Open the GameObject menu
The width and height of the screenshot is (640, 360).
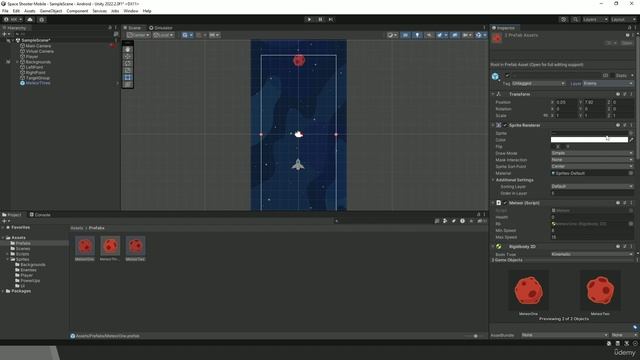(x=51, y=11)
